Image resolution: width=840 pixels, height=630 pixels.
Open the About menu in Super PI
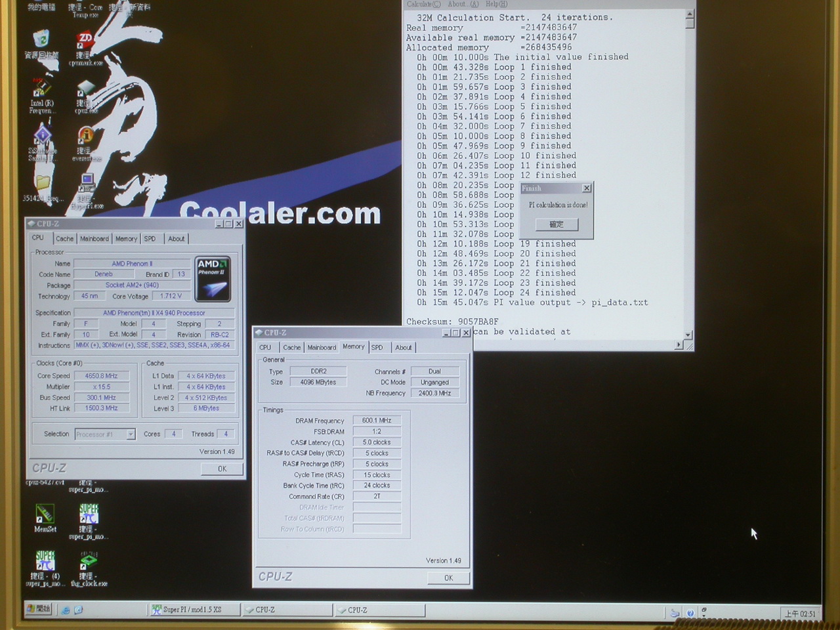[463, 4]
